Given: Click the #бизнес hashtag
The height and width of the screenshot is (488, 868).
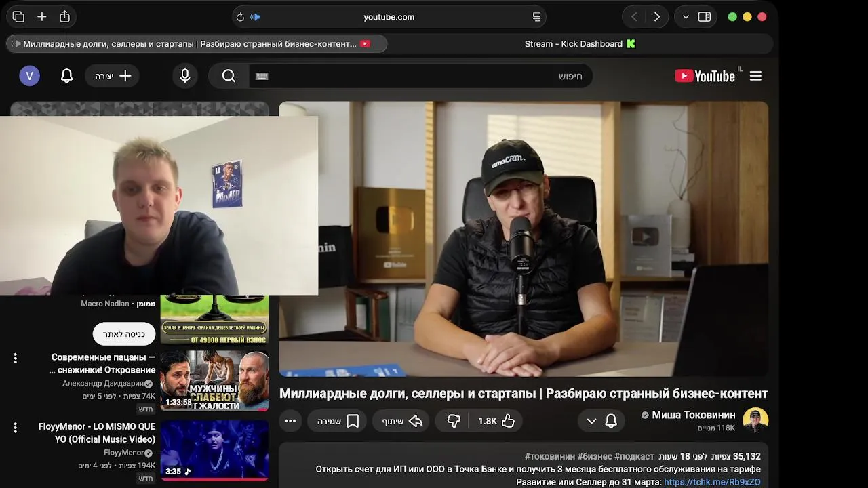Looking at the screenshot, I should tap(595, 456).
